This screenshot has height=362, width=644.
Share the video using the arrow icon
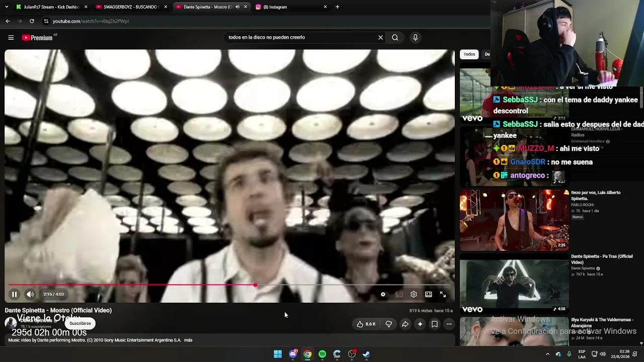pos(405,324)
